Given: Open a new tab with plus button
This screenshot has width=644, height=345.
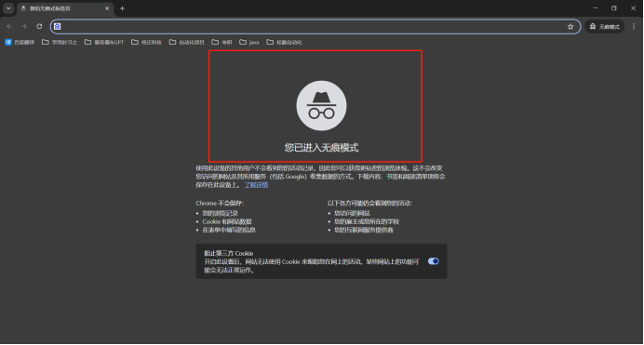Looking at the screenshot, I should [122, 8].
